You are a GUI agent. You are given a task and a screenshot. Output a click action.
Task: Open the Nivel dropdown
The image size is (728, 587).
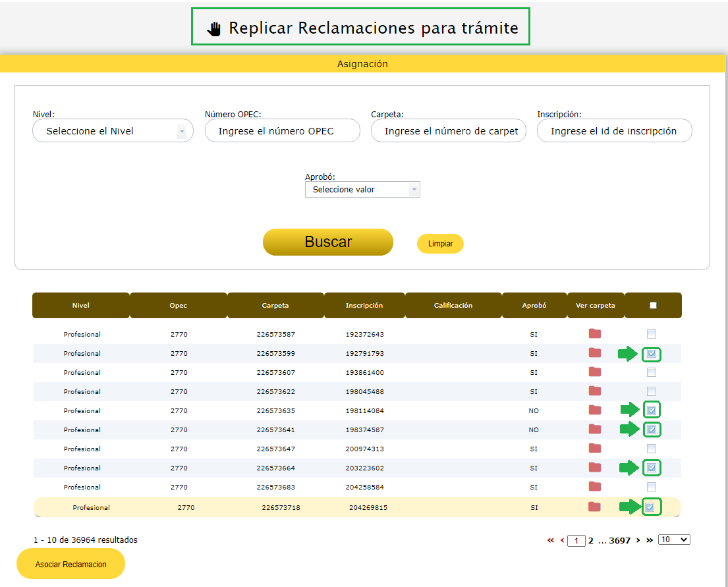point(113,131)
